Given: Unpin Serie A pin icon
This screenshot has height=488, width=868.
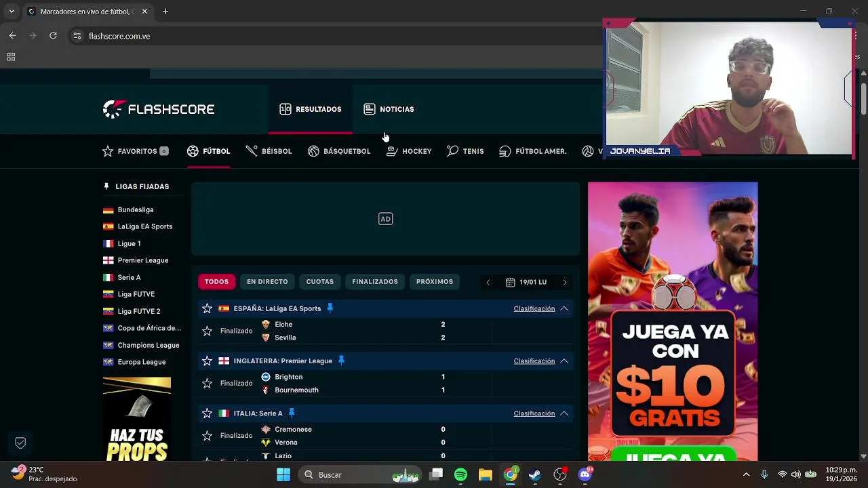Looking at the screenshot, I should pos(292,413).
